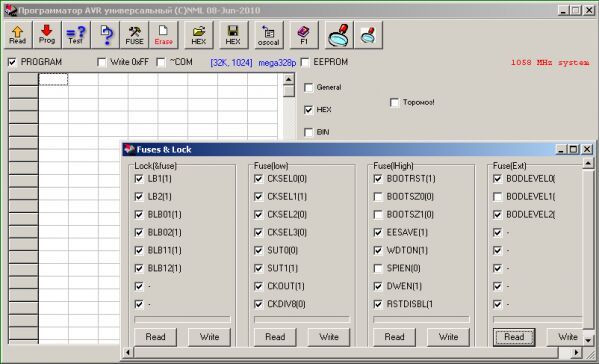Toggle the SUT1(1) fuse
The image size is (599, 364).
[259, 268]
